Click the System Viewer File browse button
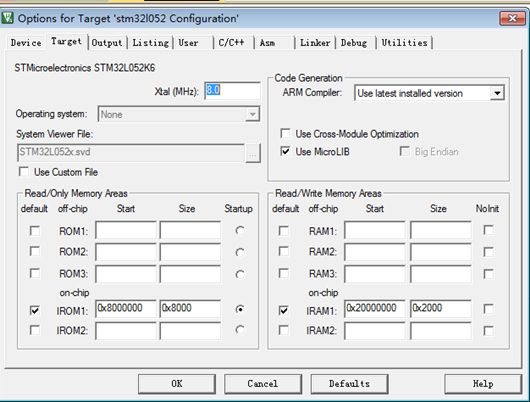The image size is (530, 402). (253, 153)
